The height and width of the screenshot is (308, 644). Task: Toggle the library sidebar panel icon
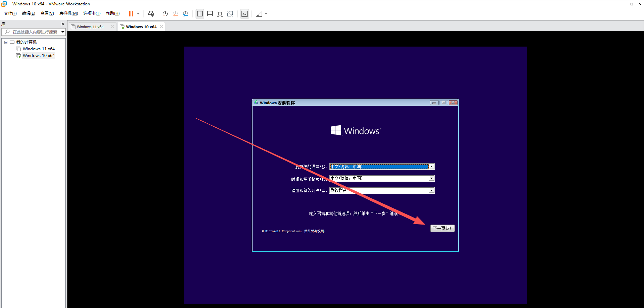click(x=200, y=14)
